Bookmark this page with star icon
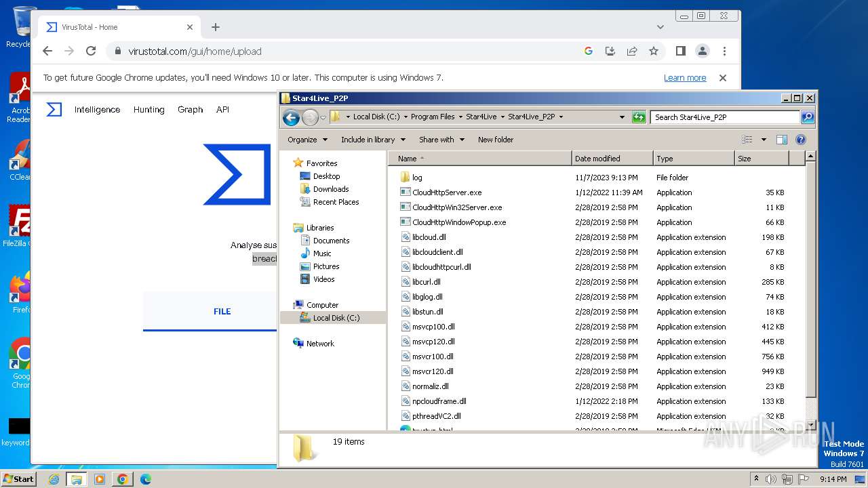Viewport: 868px width, 488px height. (x=654, y=51)
